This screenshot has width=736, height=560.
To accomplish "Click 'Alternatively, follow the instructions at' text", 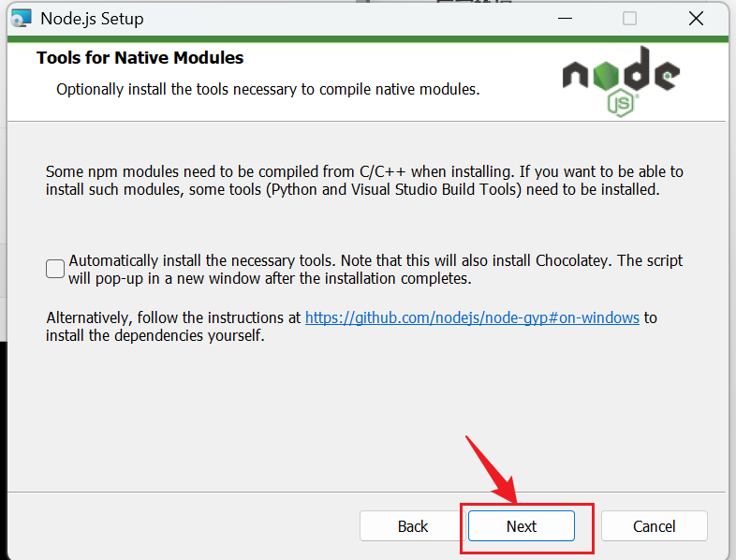I will pyautogui.click(x=173, y=317).
